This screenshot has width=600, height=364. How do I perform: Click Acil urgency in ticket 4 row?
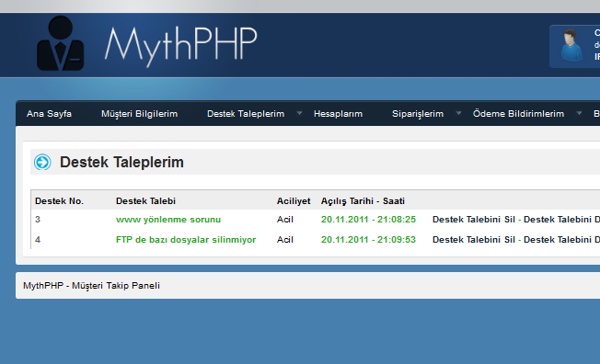285,240
